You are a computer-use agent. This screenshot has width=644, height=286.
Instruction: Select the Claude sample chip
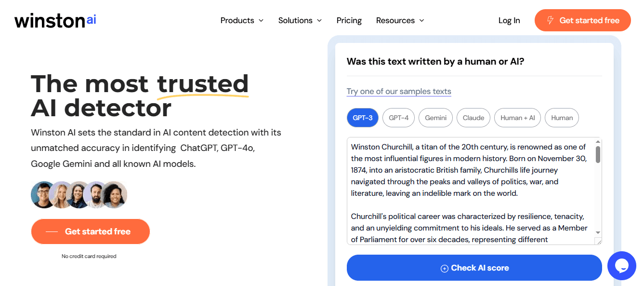coord(473,118)
